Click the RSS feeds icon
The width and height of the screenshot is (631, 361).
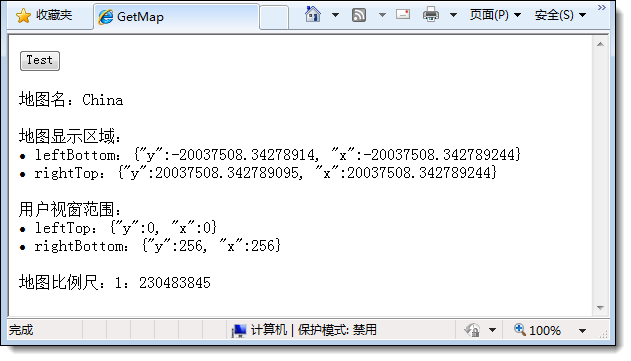point(359,15)
